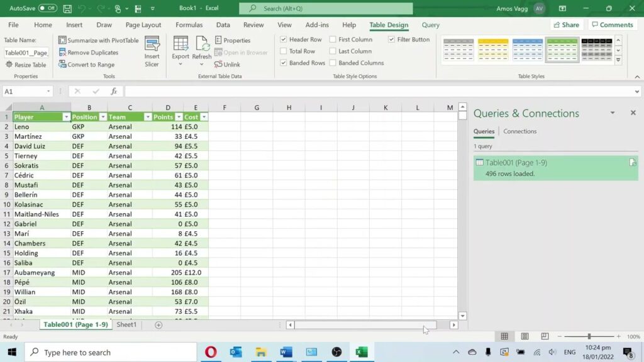Screen dimensions: 644x362
Task: Open the Team column filter dropdown
Action: (147, 118)
